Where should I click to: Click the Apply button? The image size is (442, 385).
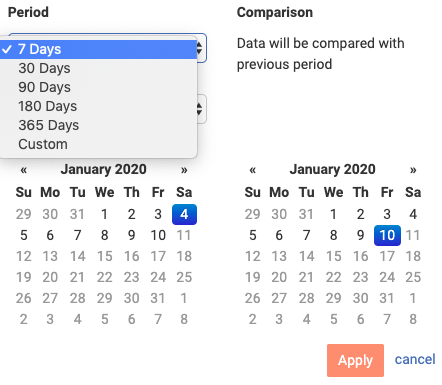pyautogui.click(x=355, y=360)
